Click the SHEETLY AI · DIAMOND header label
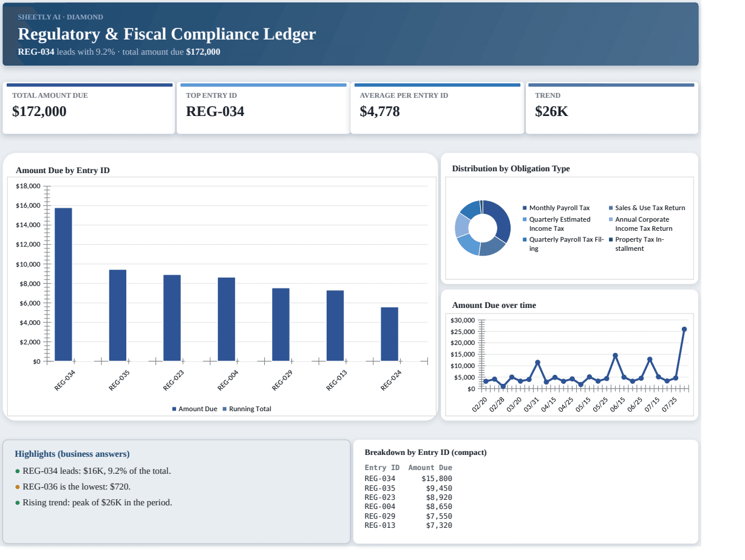The width and height of the screenshot is (745, 560). tap(61, 17)
